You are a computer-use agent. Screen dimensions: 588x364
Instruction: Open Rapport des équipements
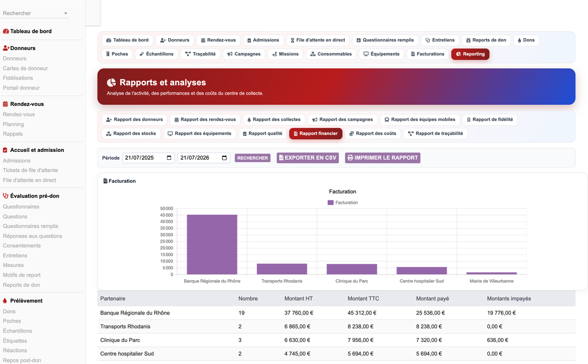click(x=199, y=133)
